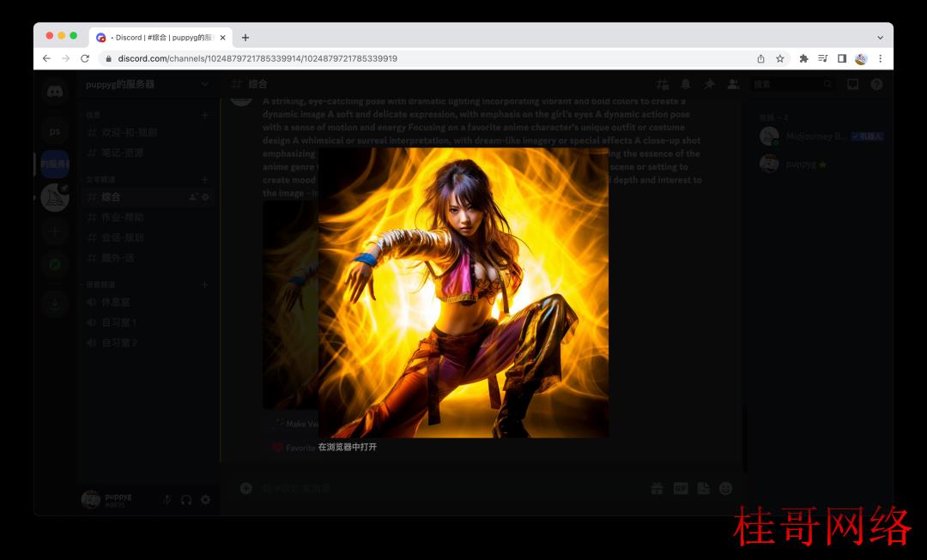Open the Chrome profile avatar

tap(861, 58)
